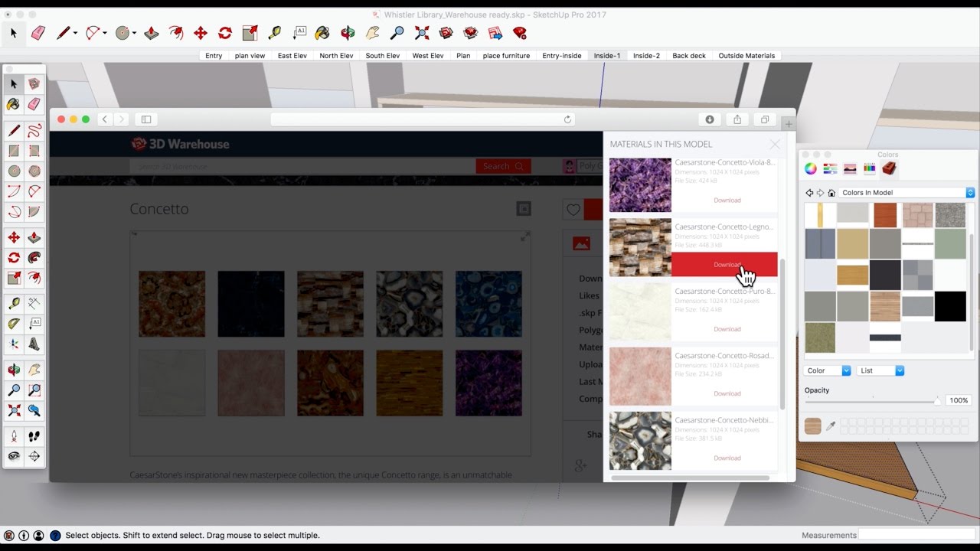This screenshot has height=551, width=980.
Task: Toggle the browser sidebar button
Action: [145, 119]
